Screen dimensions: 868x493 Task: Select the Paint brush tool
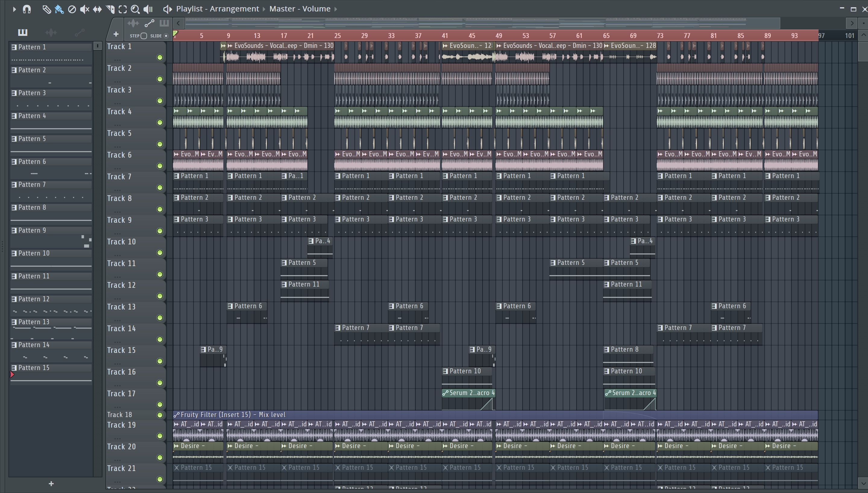coord(59,9)
